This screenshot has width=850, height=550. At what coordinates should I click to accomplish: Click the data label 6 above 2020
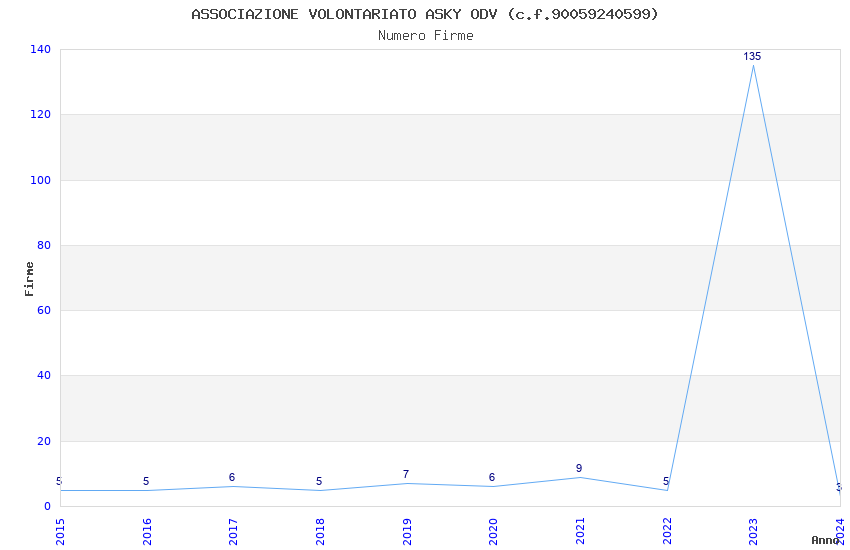(x=492, y=477)
